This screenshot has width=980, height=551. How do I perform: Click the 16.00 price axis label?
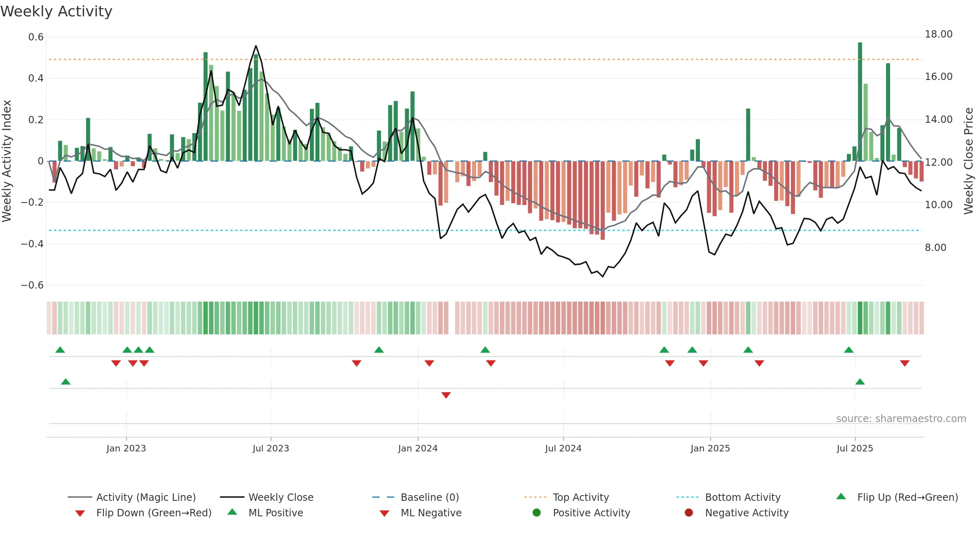click(938, 77)
